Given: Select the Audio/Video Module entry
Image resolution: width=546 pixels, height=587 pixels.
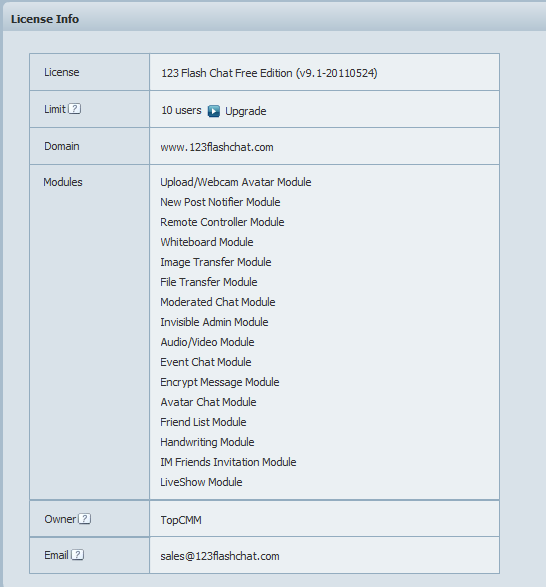Looking at the screenshot, I should tap(207, 342).
